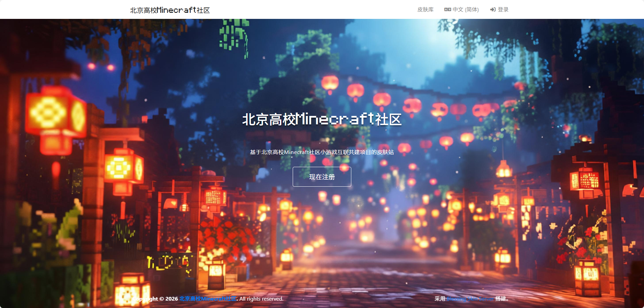Image resolution: width=644 pixels, height=308 pixels.
Task: Click the subtitle 基于北京高校Minecraft社区小游戏互联共建项目的皮肤站
Action: tap(322, 152)
